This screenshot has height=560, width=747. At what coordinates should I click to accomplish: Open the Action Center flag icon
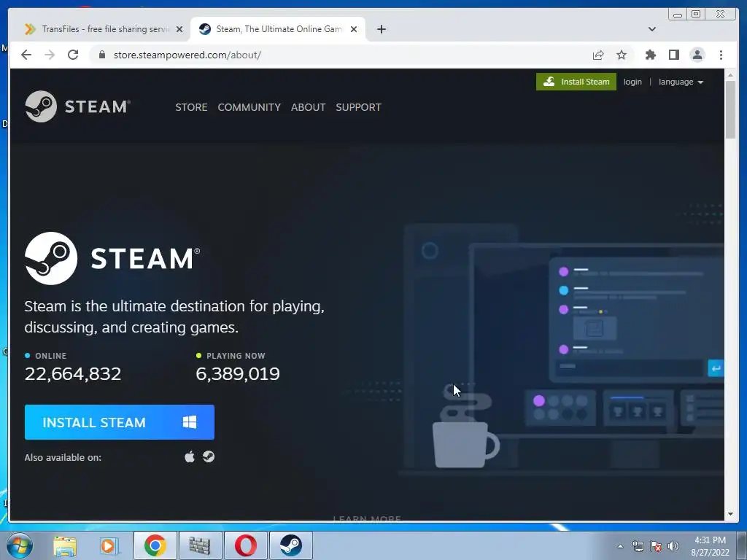tap(656, 546)
